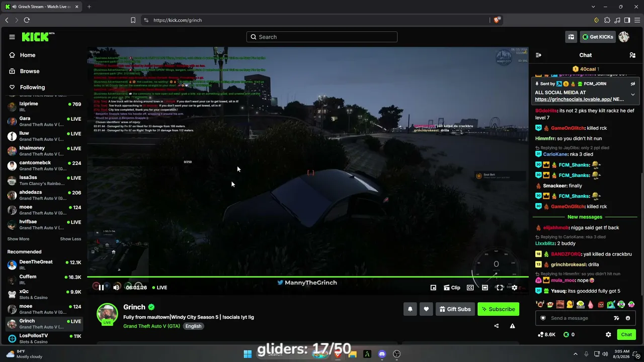644x362 pixels.
Task: Open video player settings gear
Action: 514,288
